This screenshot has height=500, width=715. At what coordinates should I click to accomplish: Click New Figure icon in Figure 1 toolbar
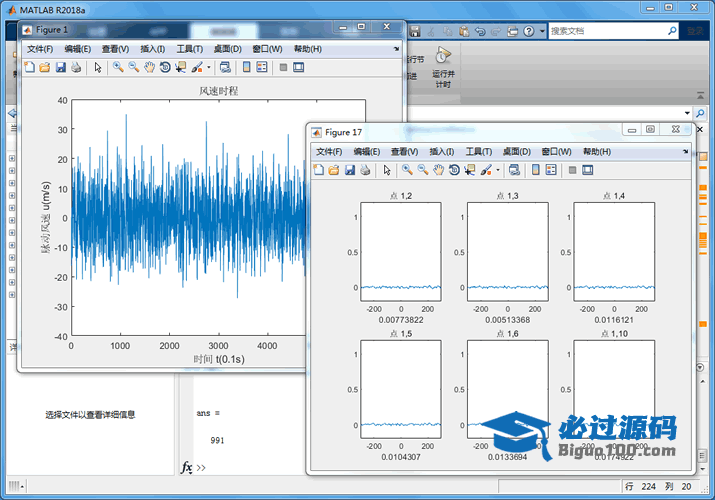(30, 67)
